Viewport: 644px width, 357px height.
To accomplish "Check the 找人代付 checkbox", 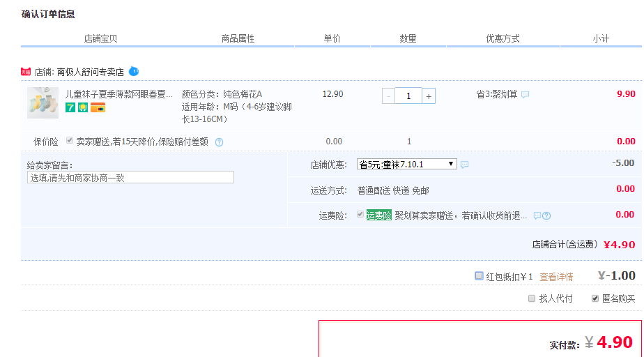I will pos(532,298).
